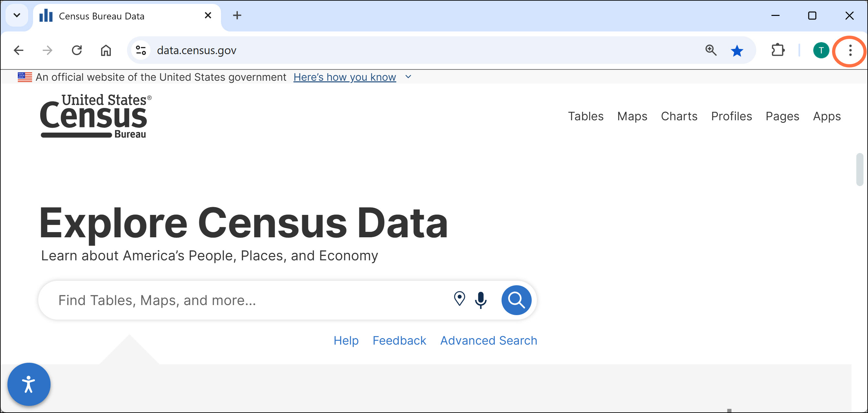Open the Pages navigation item
The height and width of the screenshot is (413, 868).
(782, 116)
